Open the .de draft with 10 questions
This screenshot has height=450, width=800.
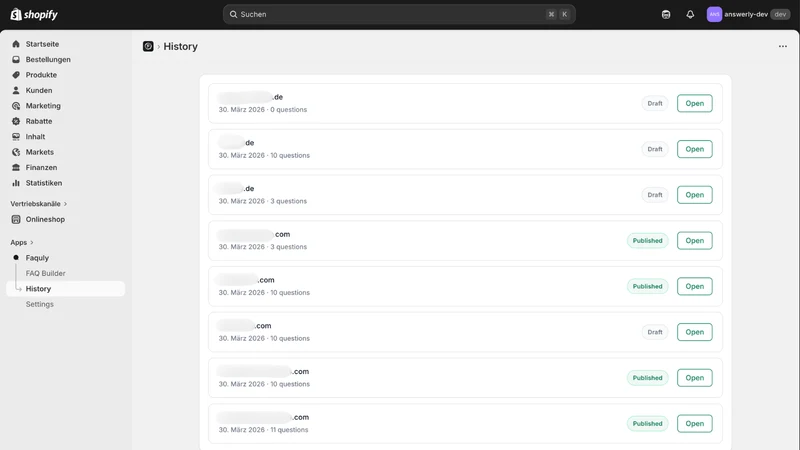694,149
